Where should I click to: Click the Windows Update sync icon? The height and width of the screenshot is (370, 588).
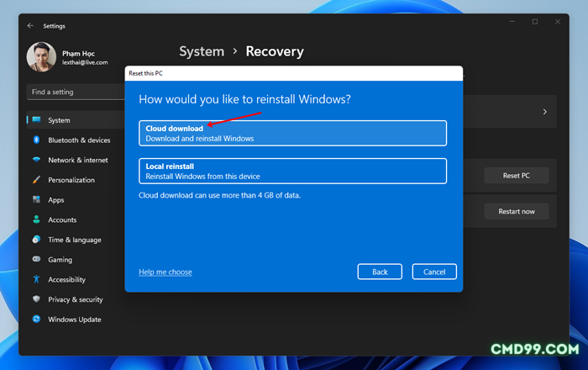(x=36, y=319)
